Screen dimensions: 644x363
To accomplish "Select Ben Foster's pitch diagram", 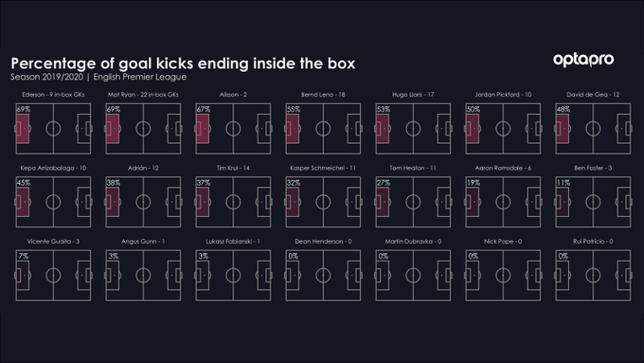I will point(593,202).
